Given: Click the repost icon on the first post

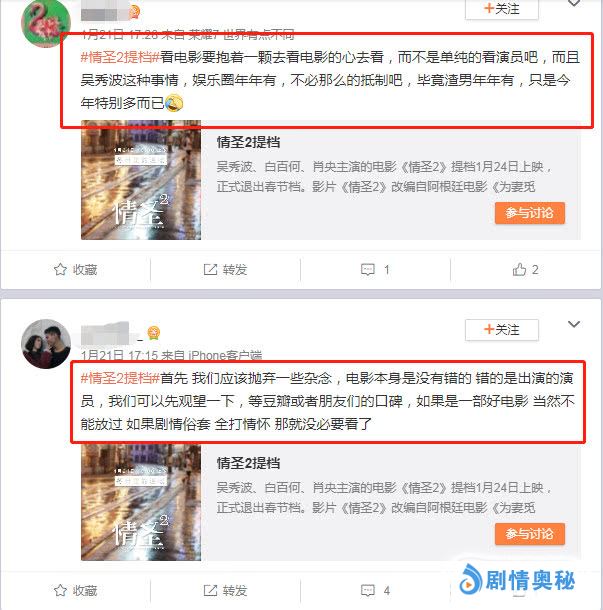Looking at the screenshot, I should pyautogui.click(x=210, y=269).
